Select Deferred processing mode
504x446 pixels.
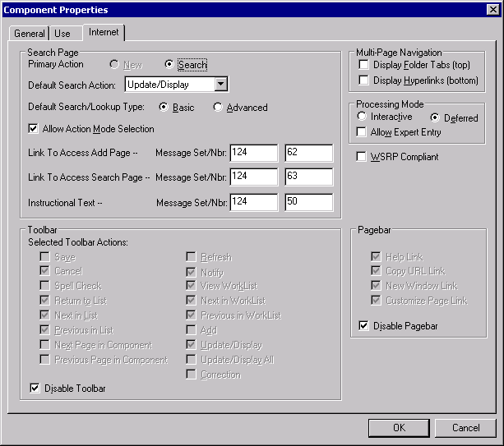(x=435, y=117)
